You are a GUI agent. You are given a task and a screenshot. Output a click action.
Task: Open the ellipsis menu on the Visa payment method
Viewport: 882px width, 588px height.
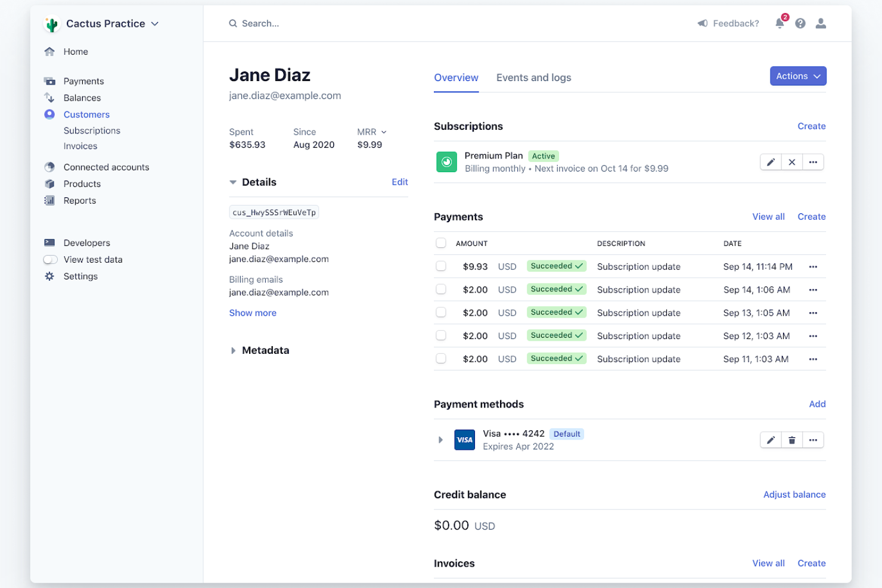click(813, 440)
